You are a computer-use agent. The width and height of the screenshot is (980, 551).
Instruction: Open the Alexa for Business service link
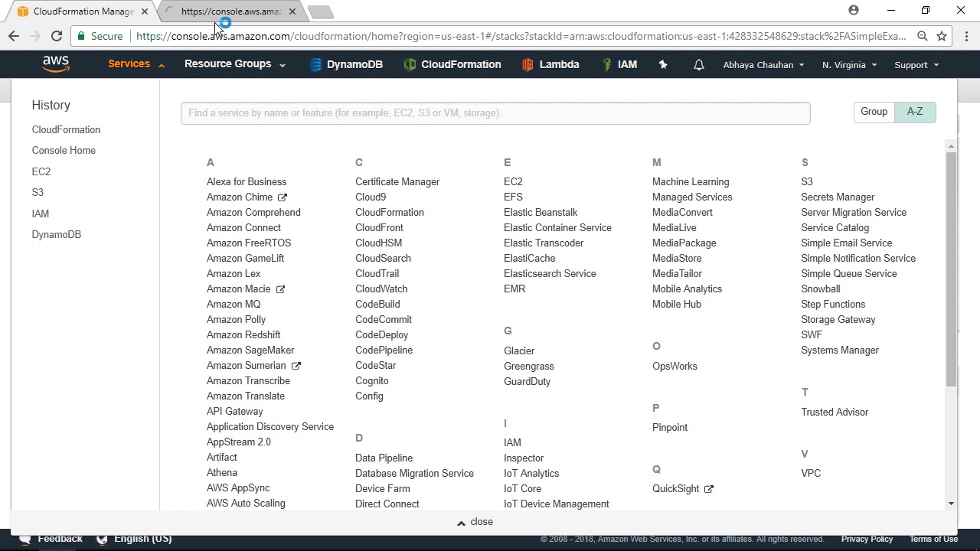click(x=247, y=182)
